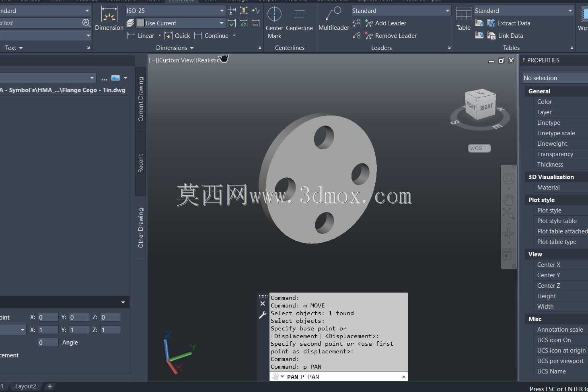Click the Continue dimension icon
Screen dimensions: 588x392
click(198, 35)
